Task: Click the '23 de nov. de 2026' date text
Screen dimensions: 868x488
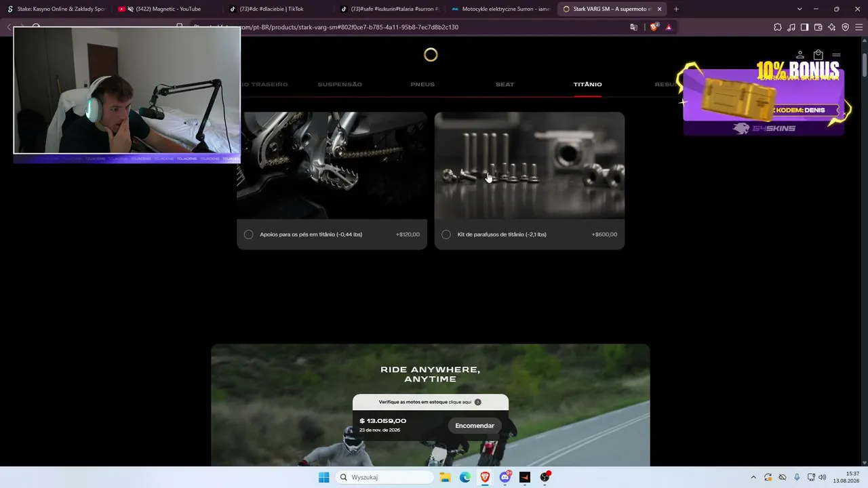Action: tap(380, 430)
